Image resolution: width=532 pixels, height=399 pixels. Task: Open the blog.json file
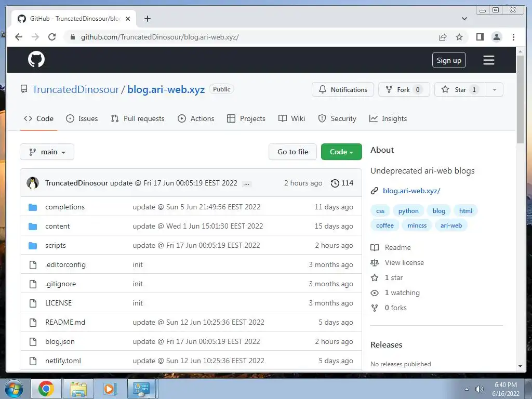click(x=60, y=342)
